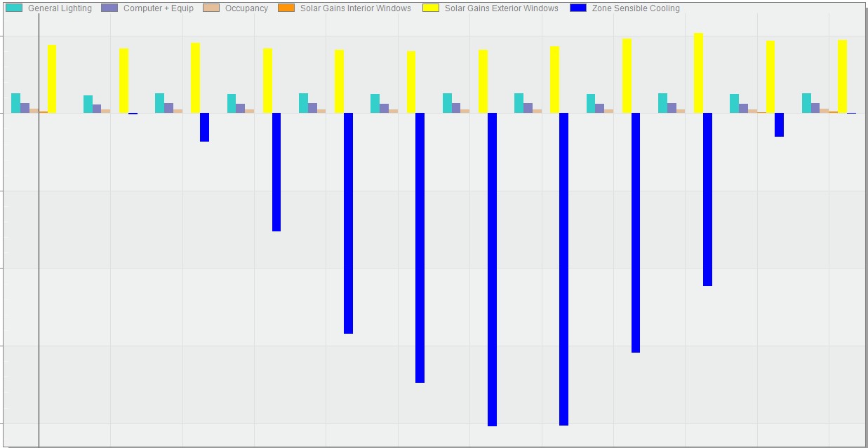Click the "Occupancy" legend label
The image size is (868, 448).
246,8
